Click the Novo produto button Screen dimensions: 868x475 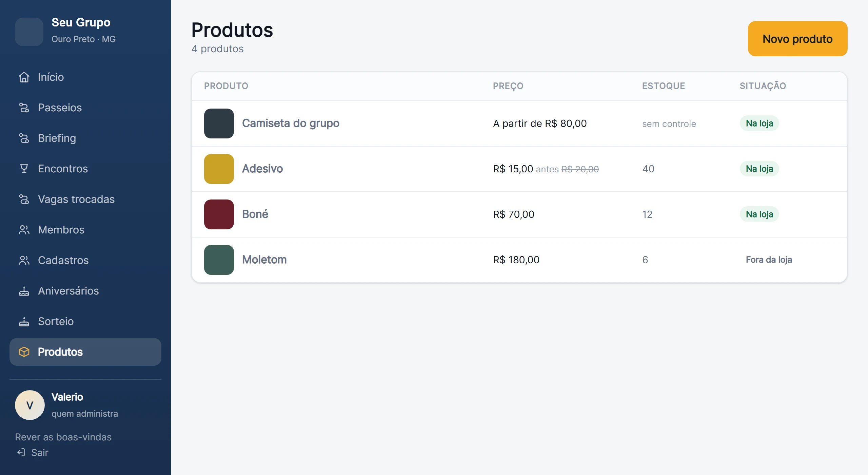(x=797, y=39)
